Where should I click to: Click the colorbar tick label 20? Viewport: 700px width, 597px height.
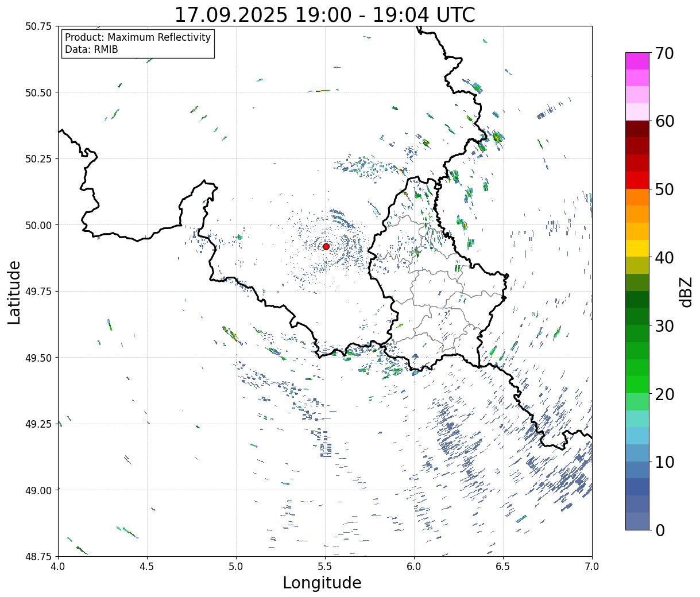click(664, 394)
